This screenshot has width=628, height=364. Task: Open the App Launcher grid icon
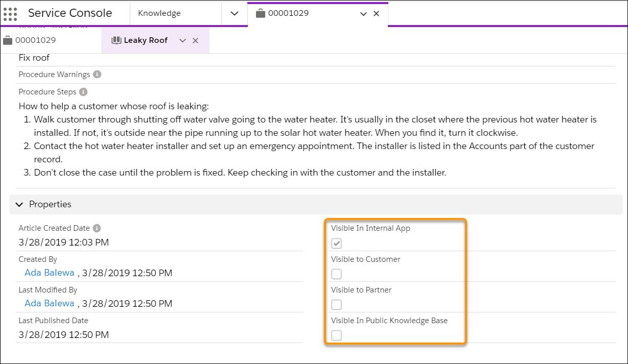[10, 13]
